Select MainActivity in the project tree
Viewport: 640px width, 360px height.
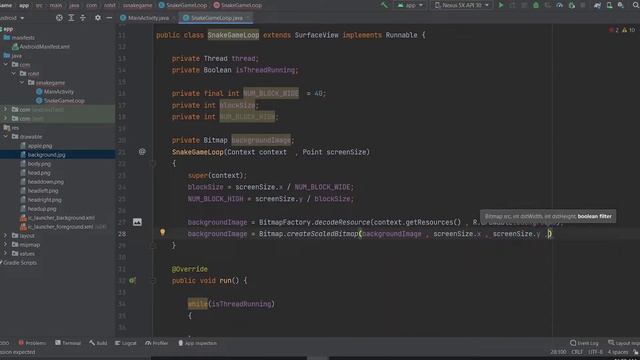tap(55, 91)
